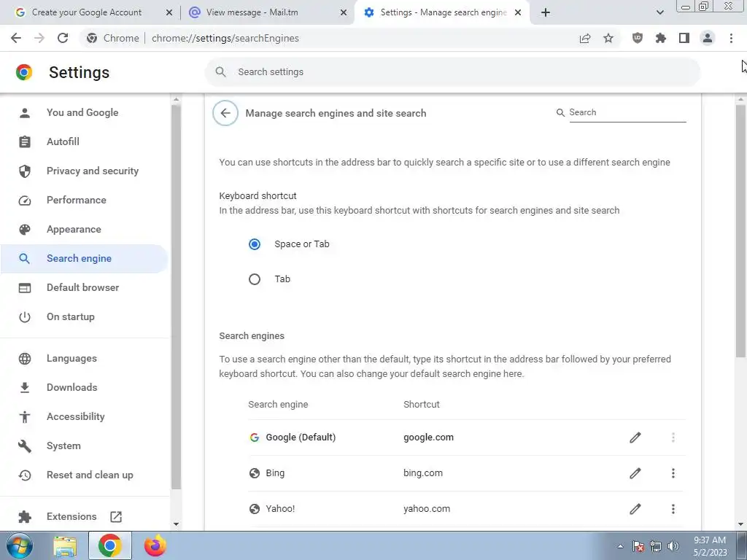
Task: Select the Space or Tab radio option
Action: click(255, 244)
